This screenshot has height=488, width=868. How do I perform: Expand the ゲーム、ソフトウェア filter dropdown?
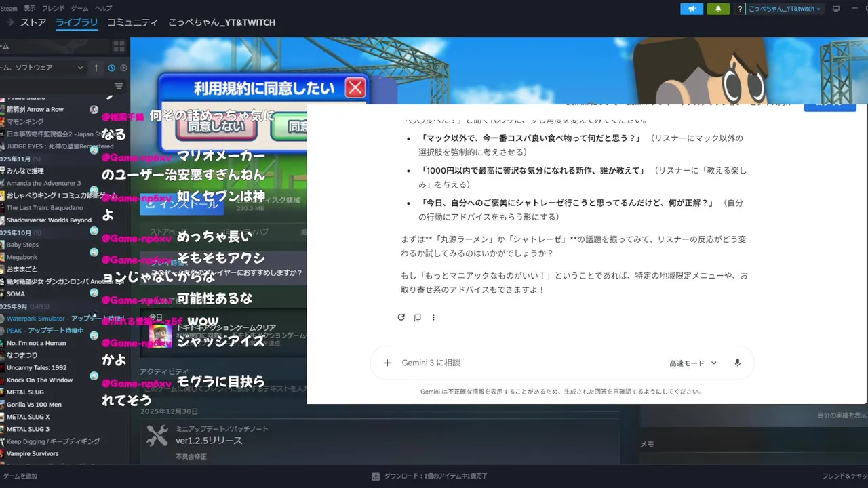(x=42, y=68)
